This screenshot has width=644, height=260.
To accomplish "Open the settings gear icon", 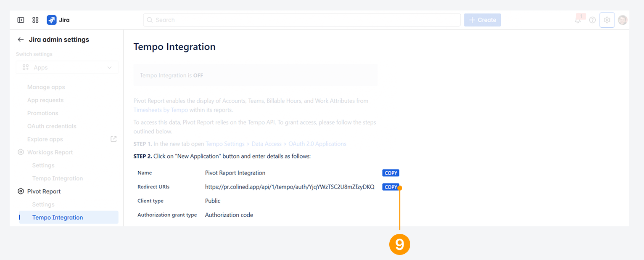I will tap(607, 20).
